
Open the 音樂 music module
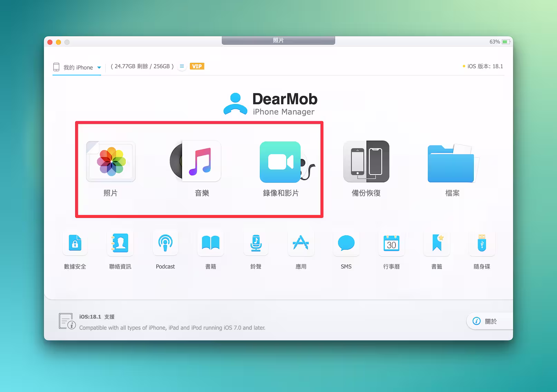(196, 161)
